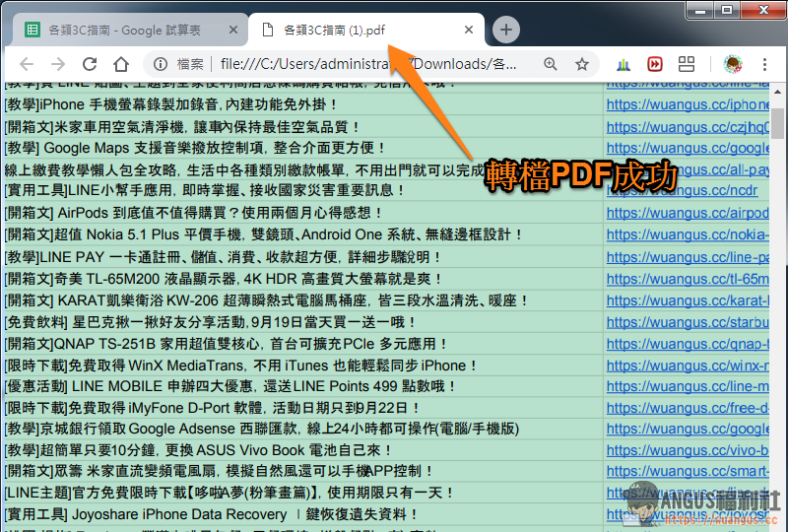Open the wuangus.cc/iphone link
Screen dimensions: 788x532
[x=687, y=104]
